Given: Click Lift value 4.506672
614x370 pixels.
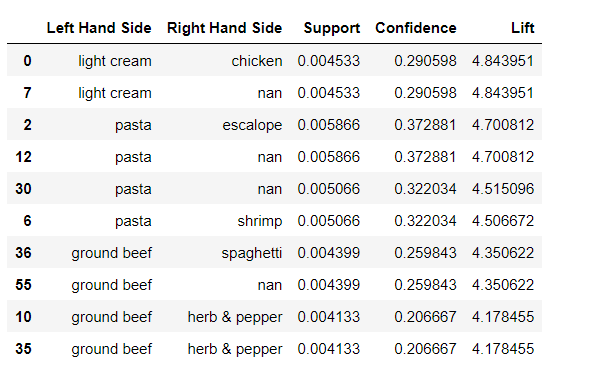Looking at the screenshot, I should (x=503, y=221).
